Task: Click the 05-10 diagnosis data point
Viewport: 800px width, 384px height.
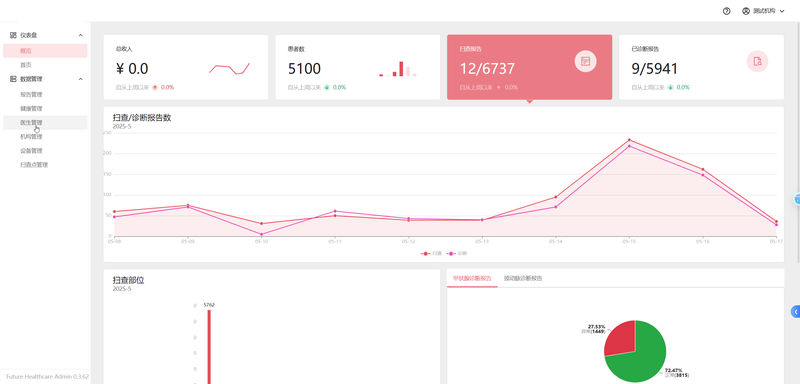Action: coord(261,235)
